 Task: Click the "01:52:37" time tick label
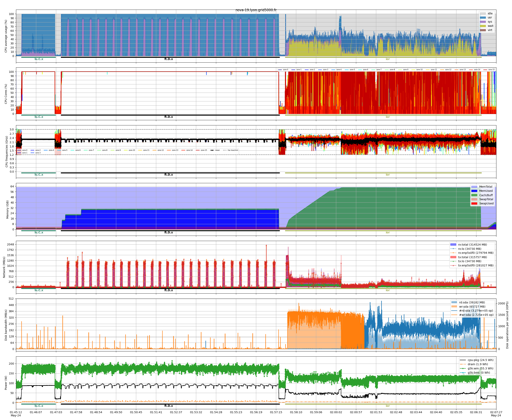[176, 412]
